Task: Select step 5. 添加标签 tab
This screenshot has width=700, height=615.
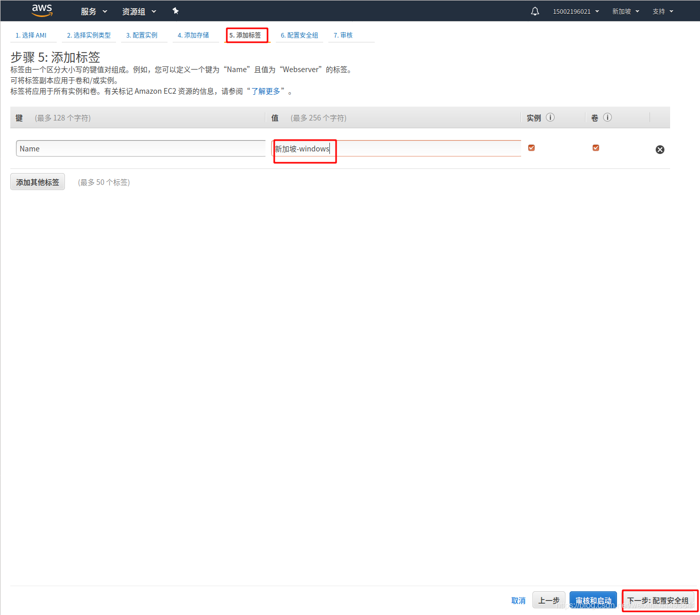Action: pyautogui.click(x=245, y=36)
